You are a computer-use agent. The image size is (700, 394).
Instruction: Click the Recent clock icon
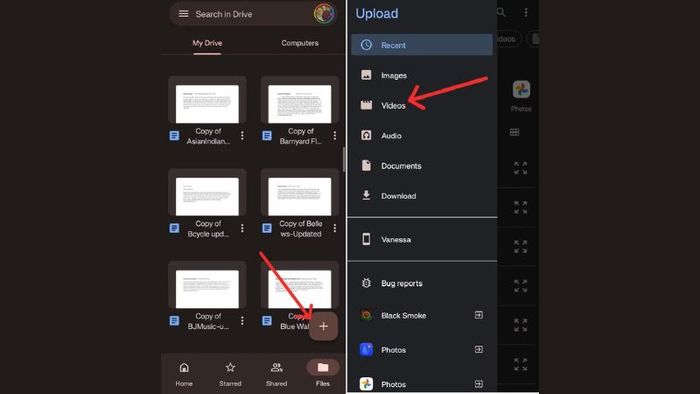[366, 45]
